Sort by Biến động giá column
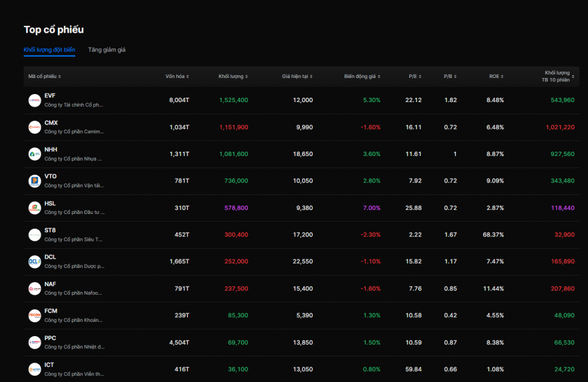The image size is (588, 382). point(362,76)
